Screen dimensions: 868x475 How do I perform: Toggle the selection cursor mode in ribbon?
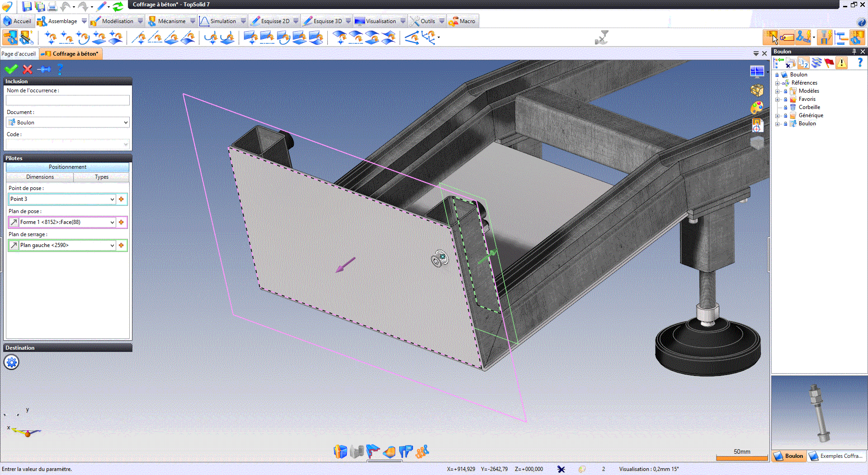point(771,37)
